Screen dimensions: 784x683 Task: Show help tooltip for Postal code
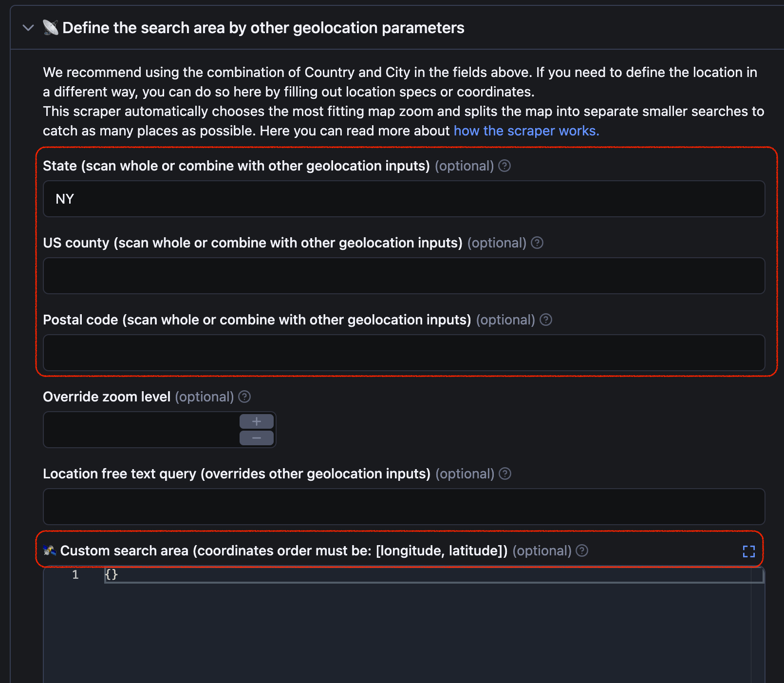tap(546, 320)
